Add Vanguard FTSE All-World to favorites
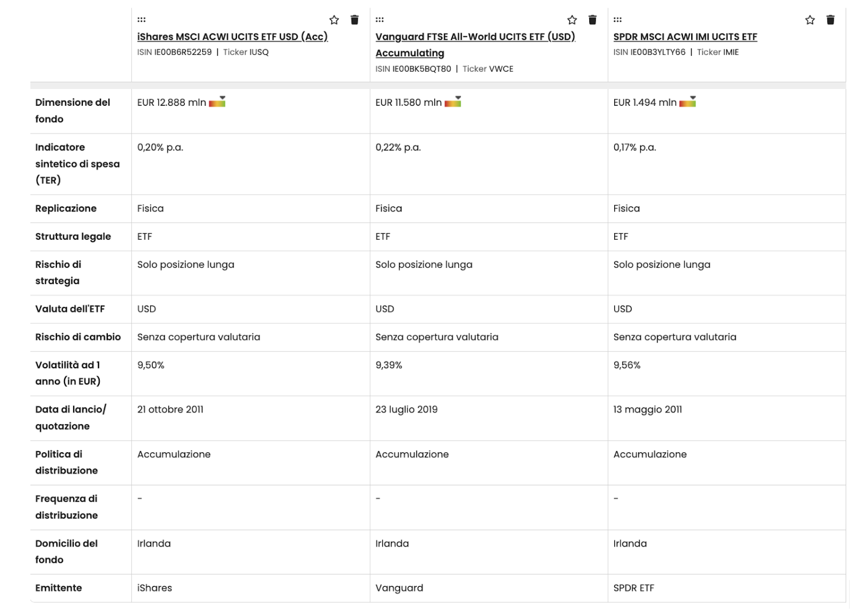This screenshot has width=850, height=616. 572,20
